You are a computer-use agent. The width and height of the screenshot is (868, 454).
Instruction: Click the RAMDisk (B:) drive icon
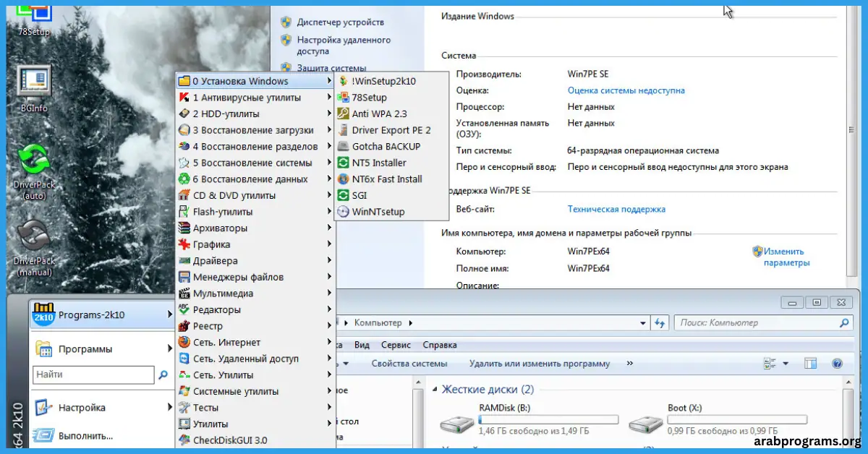coord(458,425)
